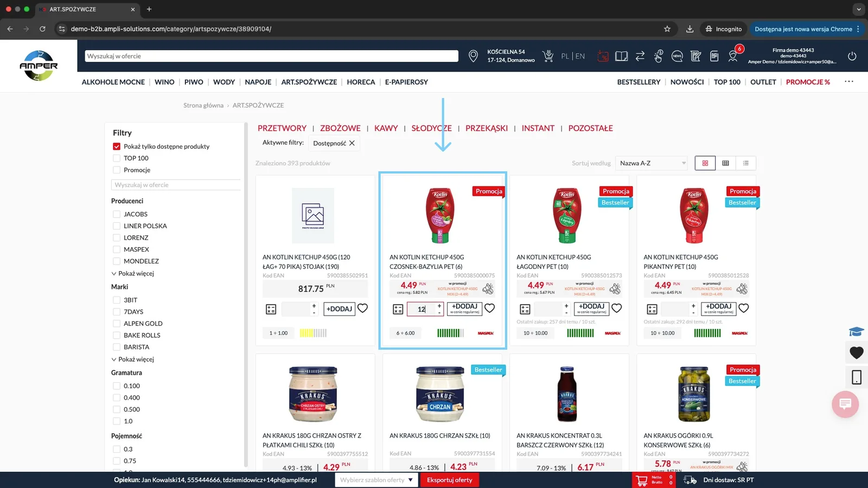868x488 pixels.
Task: Switch to table grid view icon
Action: pyautogui.click(x=725, y=163)
